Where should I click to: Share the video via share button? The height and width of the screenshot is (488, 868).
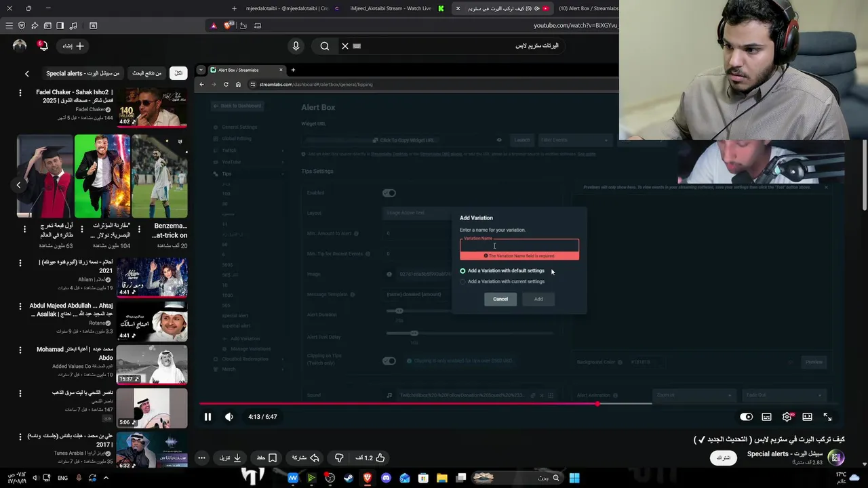coord(307,458)
